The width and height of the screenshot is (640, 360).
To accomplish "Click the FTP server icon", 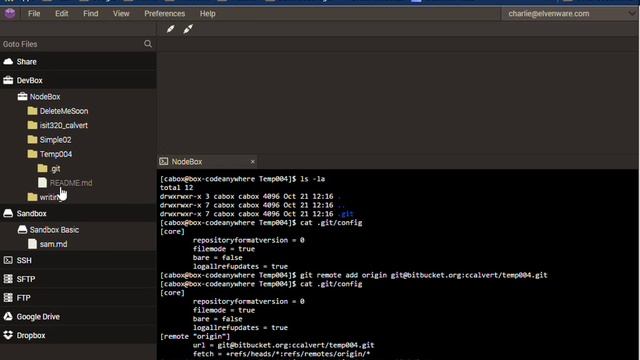I will [x=8, y=298].
